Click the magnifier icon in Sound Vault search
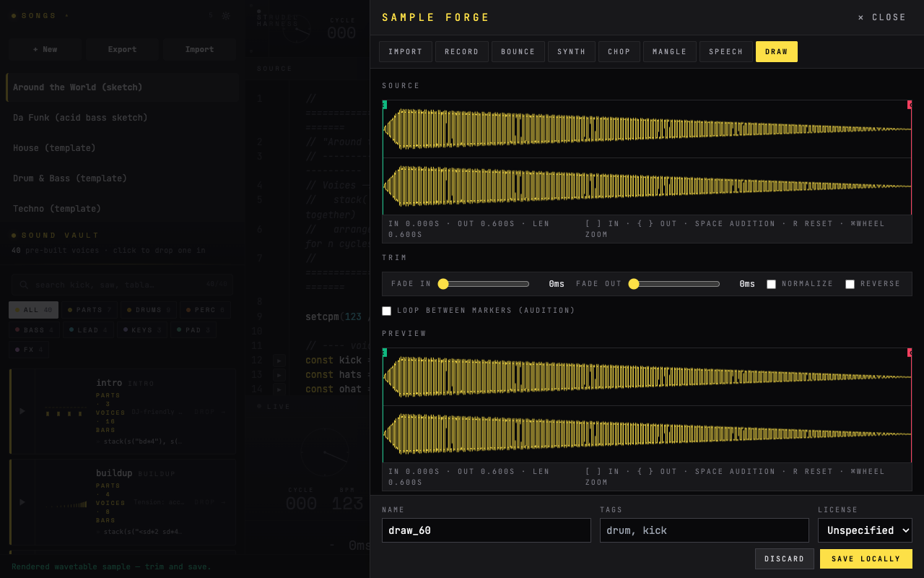 click(24, 285)
